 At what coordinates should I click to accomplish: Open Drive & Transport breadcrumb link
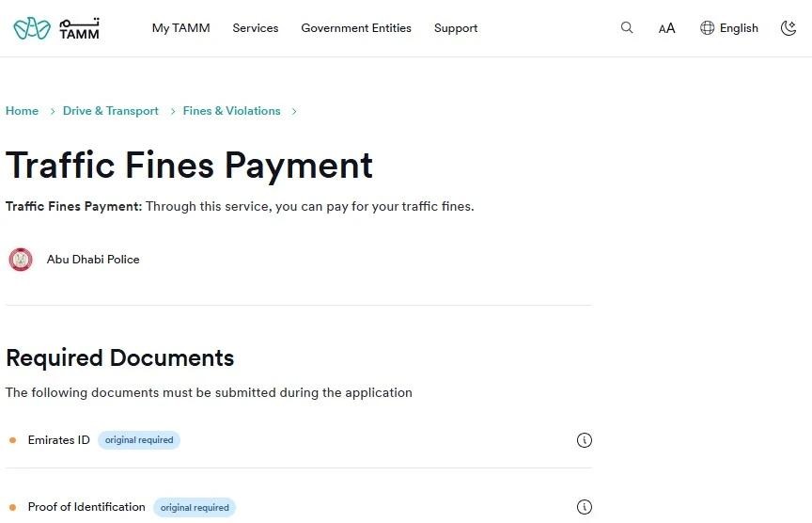tap(110, 111)
